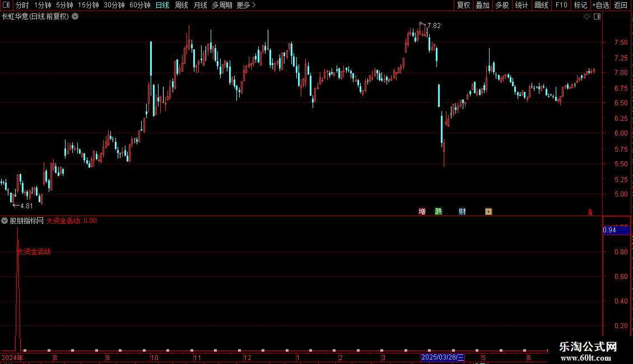Screen dimensions: 633x364
Task: Click the 7.82 high price label
Action: point(434,26)
